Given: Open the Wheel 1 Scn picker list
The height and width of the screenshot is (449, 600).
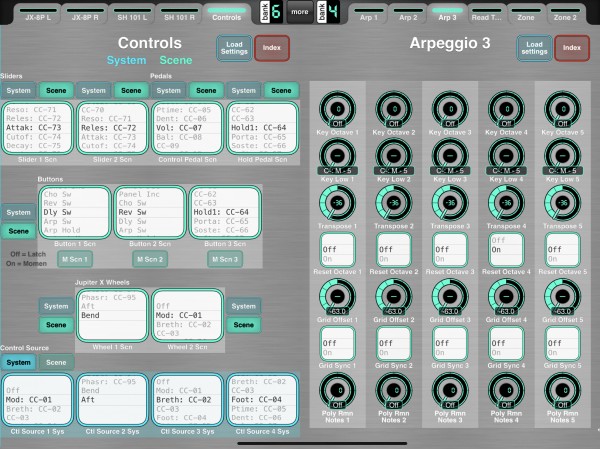Looking at the screenshot, I should [x=112, y=316].
